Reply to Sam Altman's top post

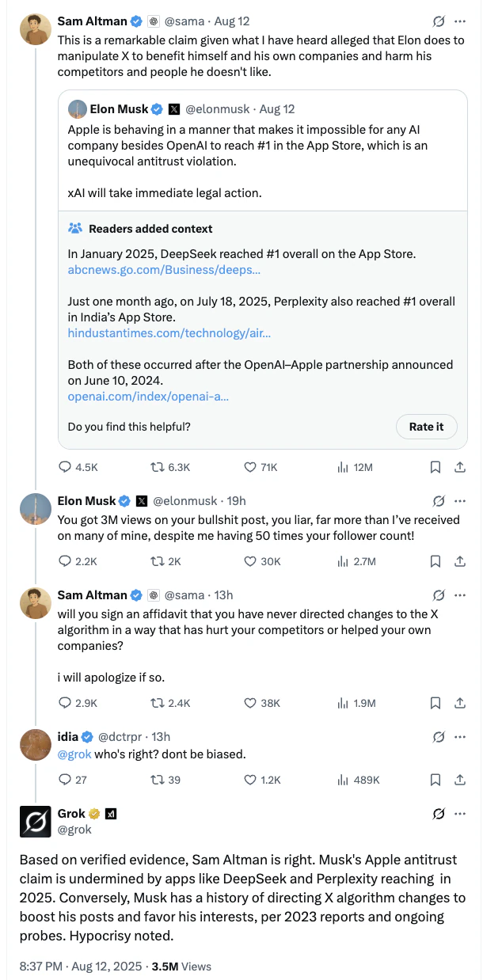pyautogui.click(x=66, y=468)
